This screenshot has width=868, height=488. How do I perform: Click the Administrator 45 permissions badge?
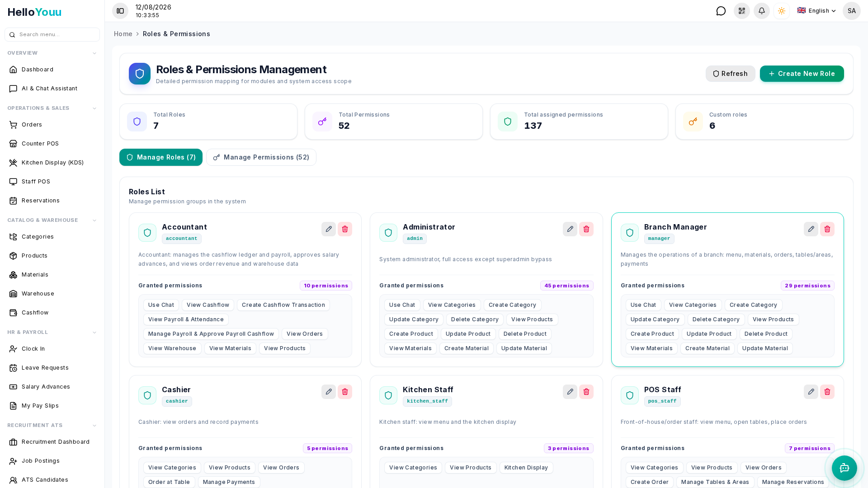point(567,286)
